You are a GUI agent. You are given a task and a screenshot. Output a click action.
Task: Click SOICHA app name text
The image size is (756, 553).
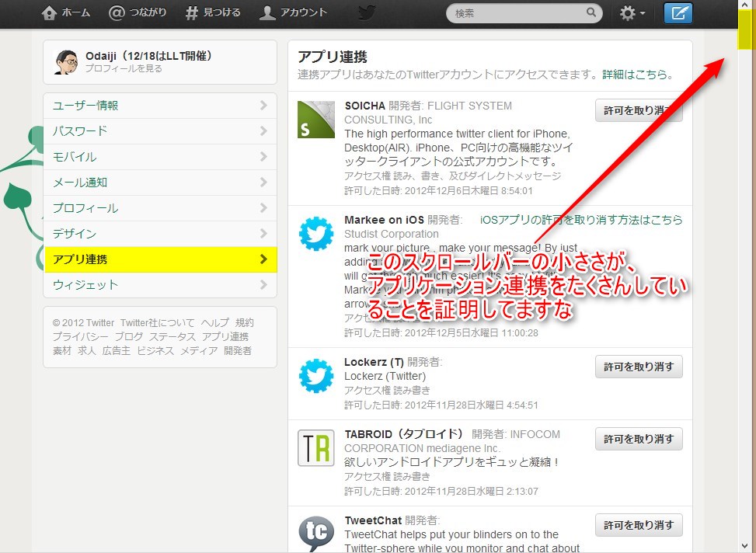point(364,106)
